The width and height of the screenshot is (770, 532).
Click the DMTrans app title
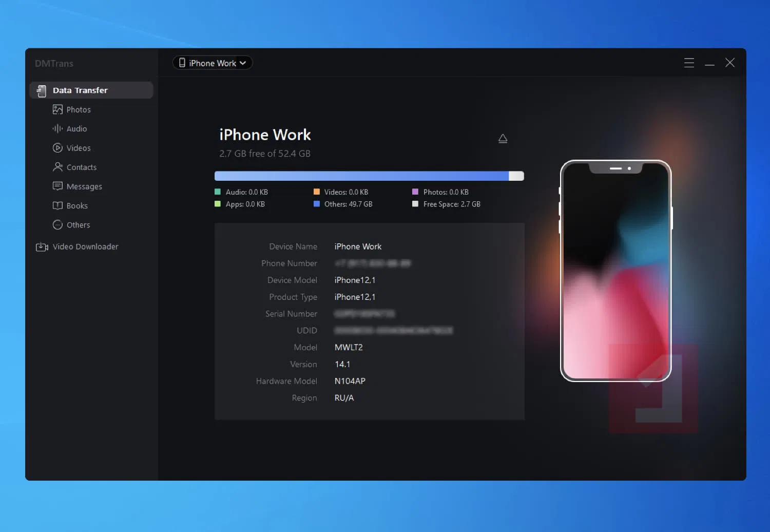[54, 64]
